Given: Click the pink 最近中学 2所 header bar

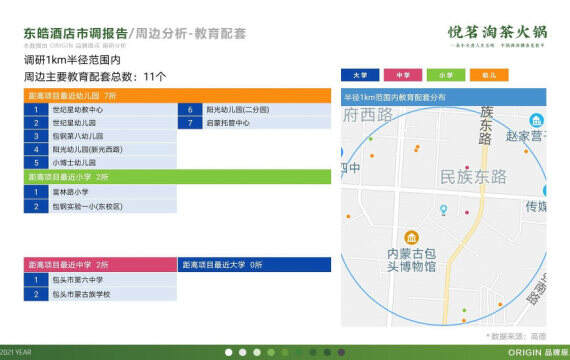Looking at the screenshot, I should [x=100, y=265].
